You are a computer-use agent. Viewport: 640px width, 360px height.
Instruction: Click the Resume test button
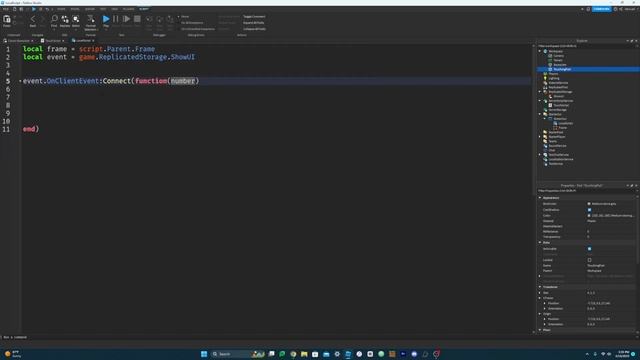(127, 20)
